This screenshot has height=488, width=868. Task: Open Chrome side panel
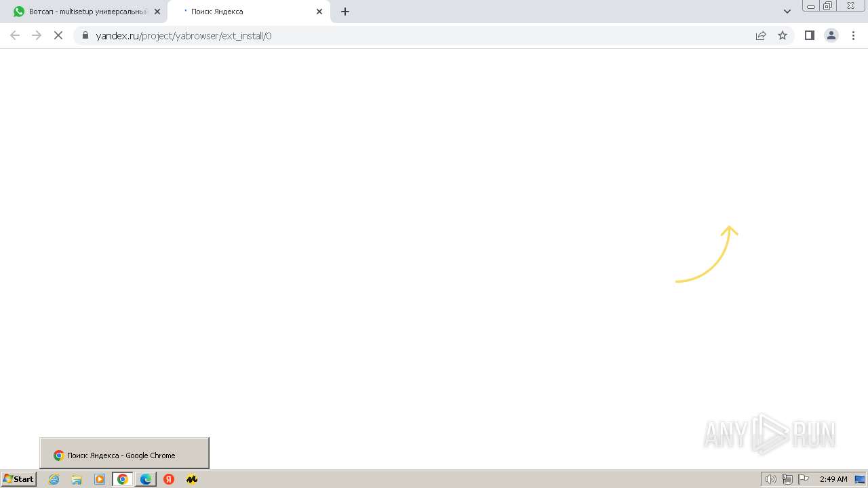click(810, 35)
